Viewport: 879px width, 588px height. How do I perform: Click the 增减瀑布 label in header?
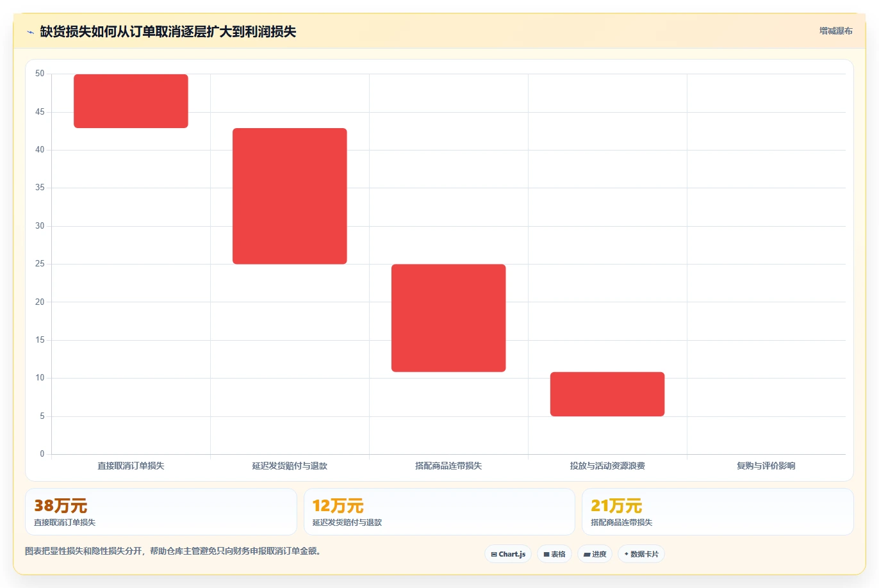pos(835,31)
